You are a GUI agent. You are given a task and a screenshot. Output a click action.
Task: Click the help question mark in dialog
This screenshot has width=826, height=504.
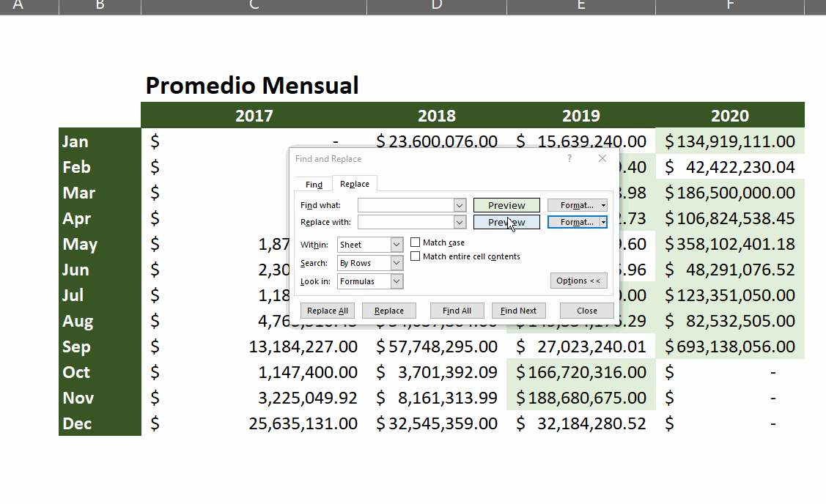[569, 158]
